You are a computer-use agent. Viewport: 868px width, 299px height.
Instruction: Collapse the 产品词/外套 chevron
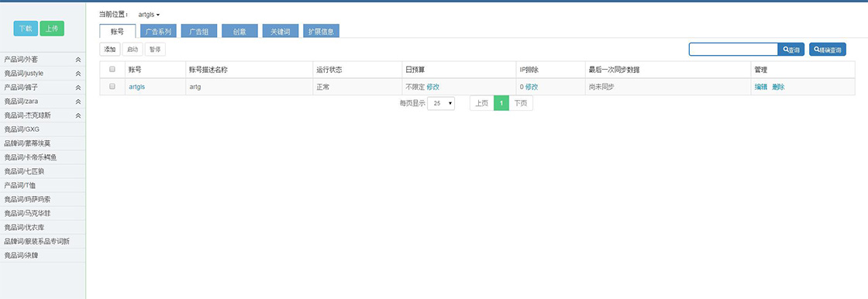point(78,59)
